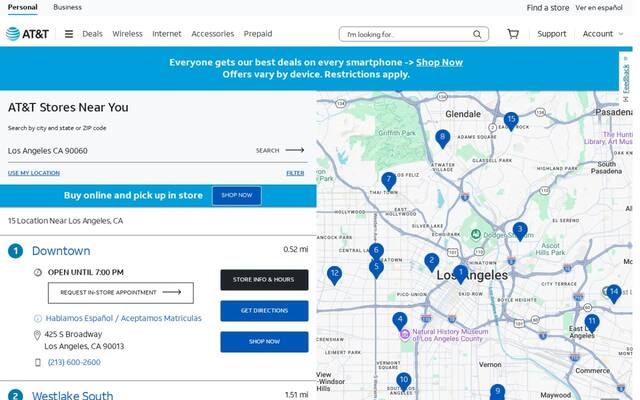Click the address location pin icon
Image resolution: width=640 pixels, height=400 pixels.
click(x=37, y=335)
